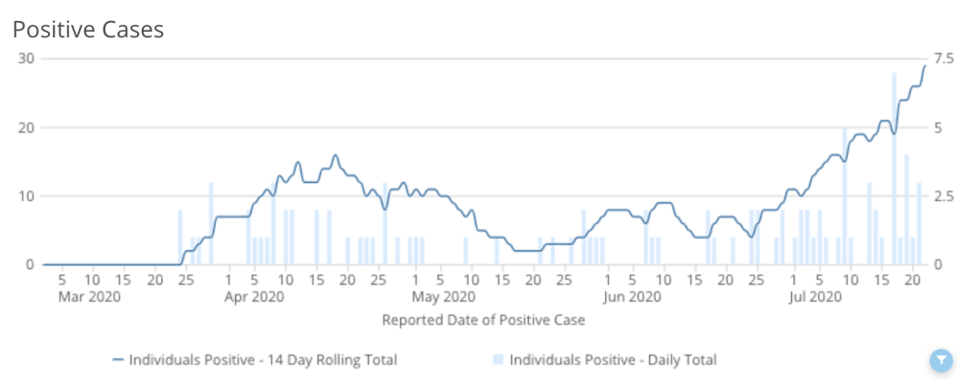The height and width of the screenshot is (390, 980).
Task: Click the blue filter funnel icon
Action: pyautogui.click(x=943, y=360)
